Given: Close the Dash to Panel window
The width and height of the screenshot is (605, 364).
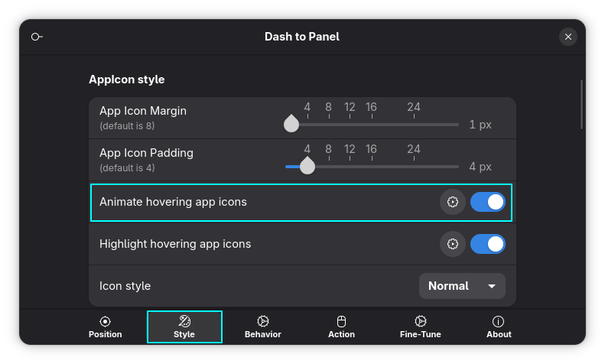Looking at the screenshot, I should (x=568, y=37).
